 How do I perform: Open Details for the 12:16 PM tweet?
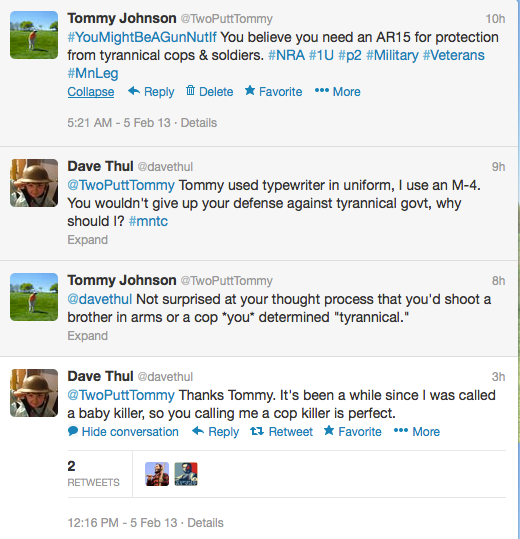[x=205, y=523]
